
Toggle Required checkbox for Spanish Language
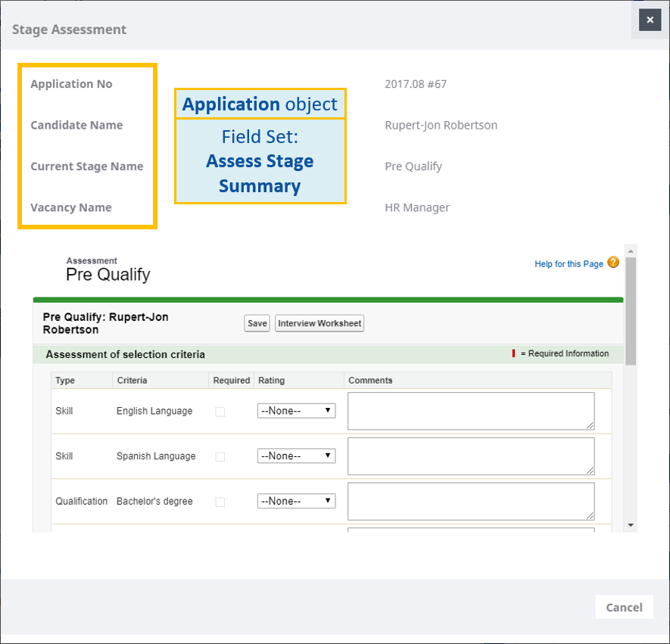tap(220, 457)
